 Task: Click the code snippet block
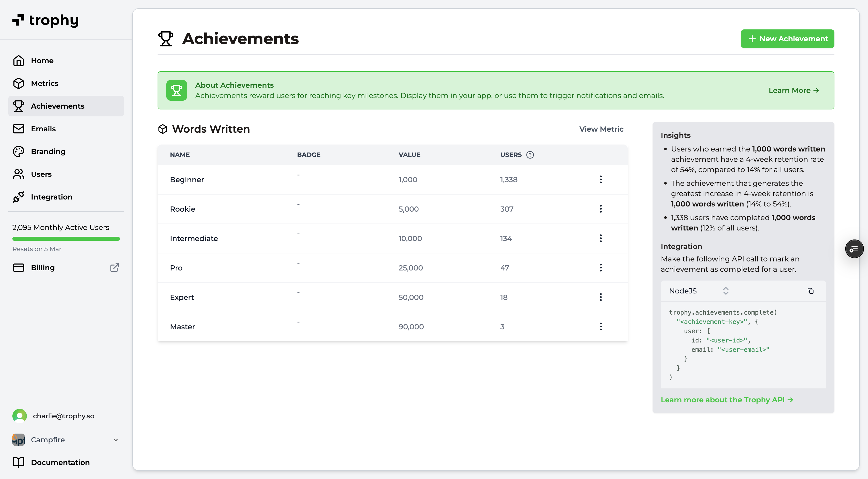click(x=743, y=345)
